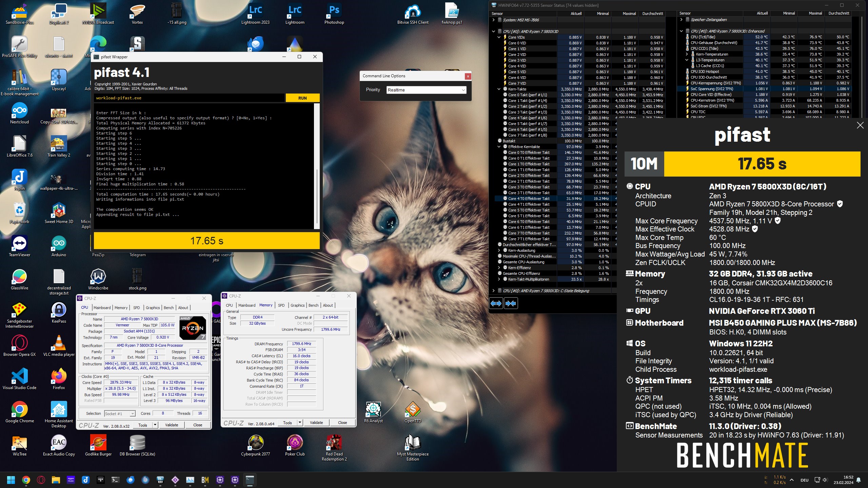Viewport: 868px width, 488px height.
Task: Click HWiNFO shrink layout arrows button
Action: click(x=511, y=303)
